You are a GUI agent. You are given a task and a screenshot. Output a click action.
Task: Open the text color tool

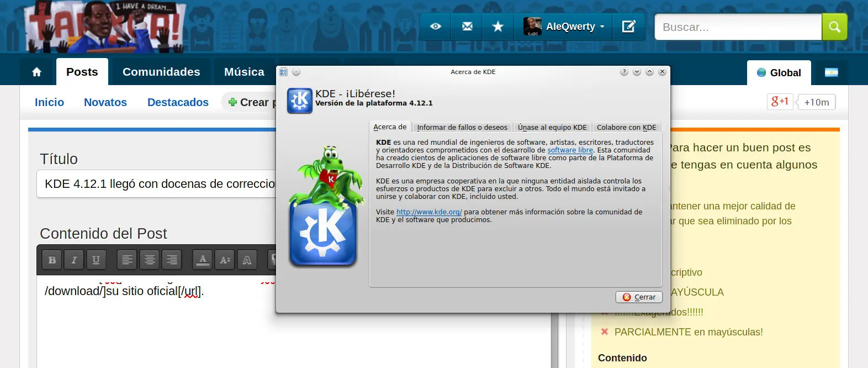pos(203,260)
